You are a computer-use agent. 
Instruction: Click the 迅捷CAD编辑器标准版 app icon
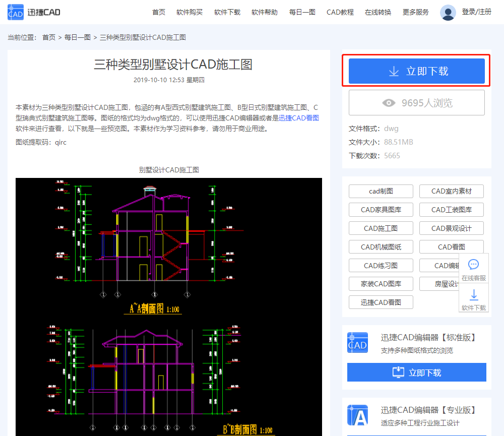[x=357, y=343]
